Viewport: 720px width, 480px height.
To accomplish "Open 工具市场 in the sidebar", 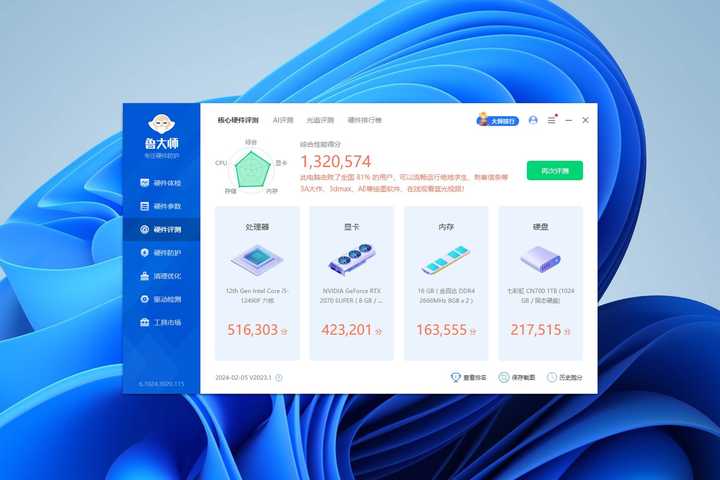I will pos(161,322).
